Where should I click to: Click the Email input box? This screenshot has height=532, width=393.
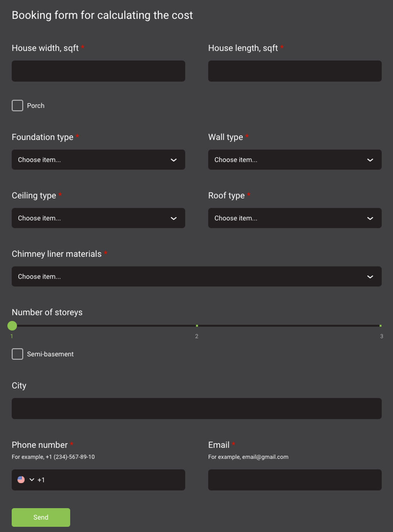295,480
